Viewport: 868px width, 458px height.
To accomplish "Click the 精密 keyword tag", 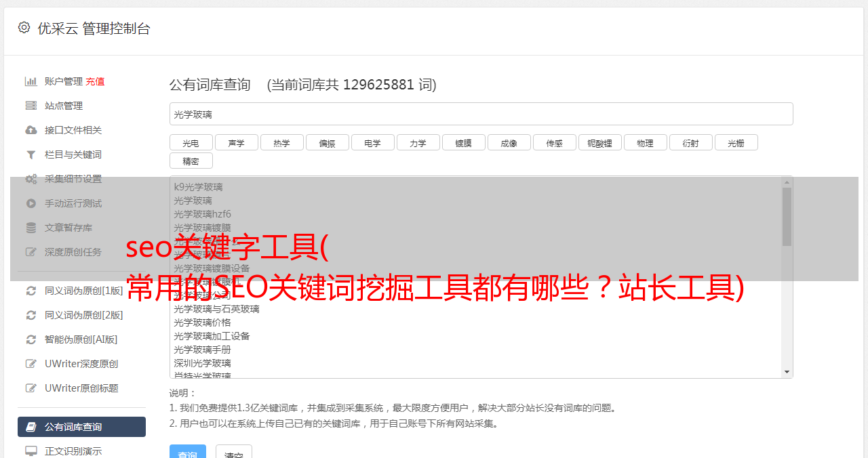I will coord(191,161).
